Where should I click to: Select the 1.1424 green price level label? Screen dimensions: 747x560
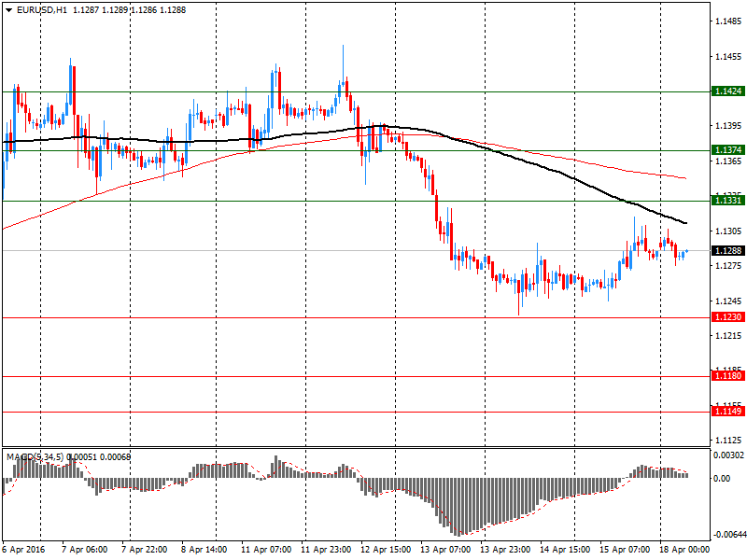(728, 91)
